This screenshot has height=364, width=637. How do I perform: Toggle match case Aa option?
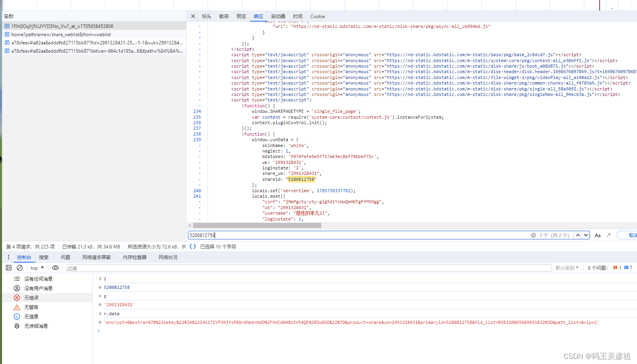[598, 235]
